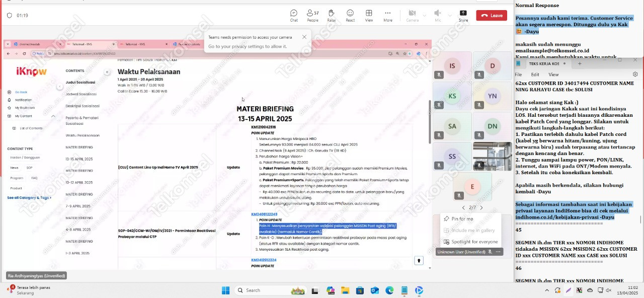Viewport: 644px width, 298px height.
Task: Jump to '10-12 APRIL 2025' contents entry
Action: pos(79,183)
